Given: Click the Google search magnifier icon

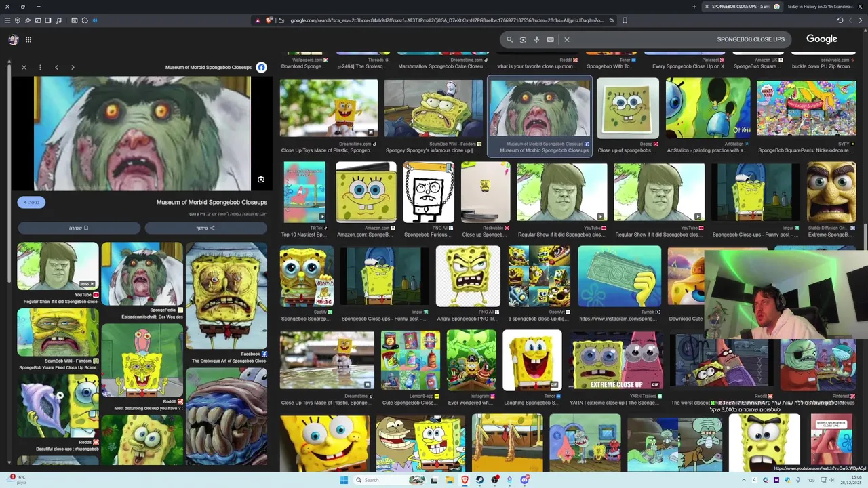Looking at the screenshot, I should [x=509, y=39].
